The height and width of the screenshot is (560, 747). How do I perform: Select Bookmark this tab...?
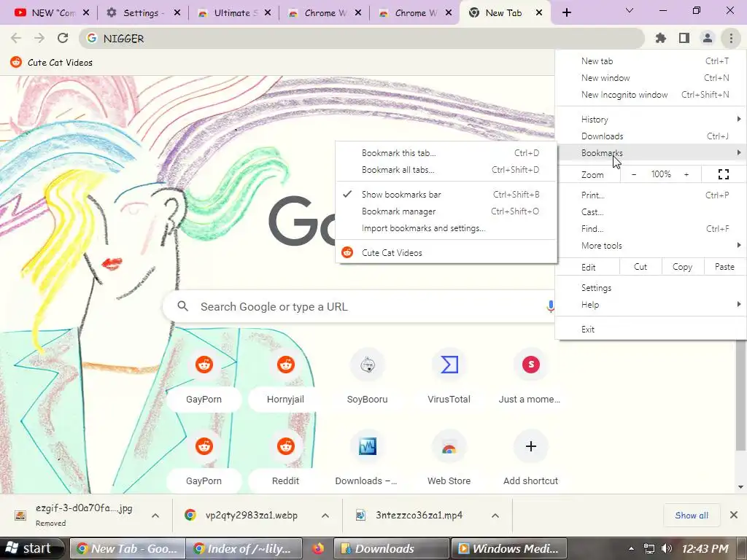coord(446,153)
